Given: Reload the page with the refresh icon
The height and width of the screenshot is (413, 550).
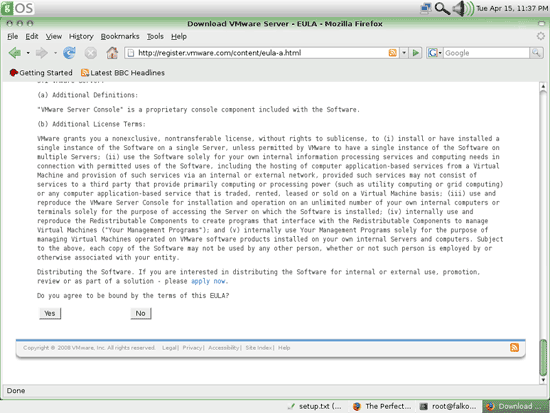Looking at the screenshot, I should pyautogui.click(x=69, y=53).
